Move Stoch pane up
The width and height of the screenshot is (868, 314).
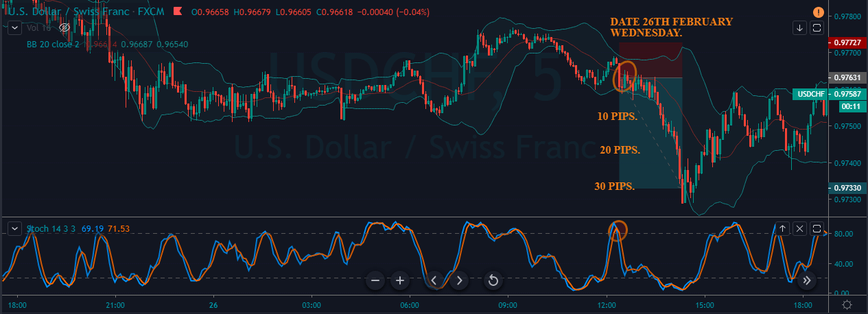782,228
